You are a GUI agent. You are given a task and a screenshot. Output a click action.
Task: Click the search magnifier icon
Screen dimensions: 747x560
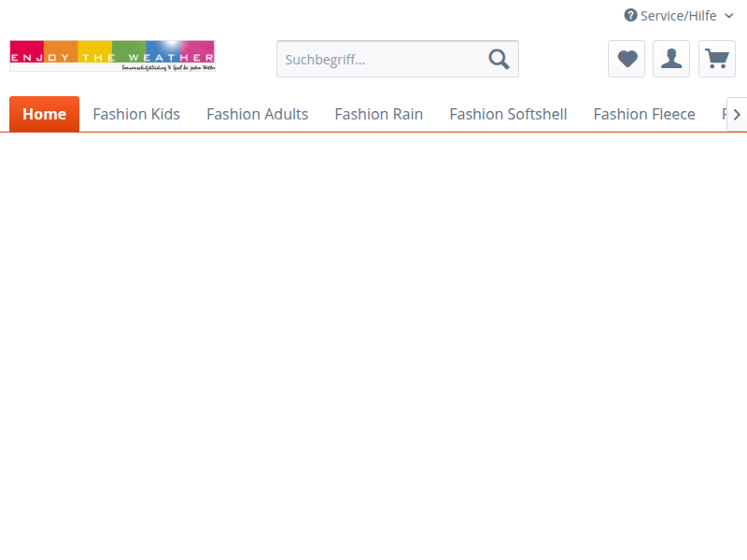(x=500, y=60)
